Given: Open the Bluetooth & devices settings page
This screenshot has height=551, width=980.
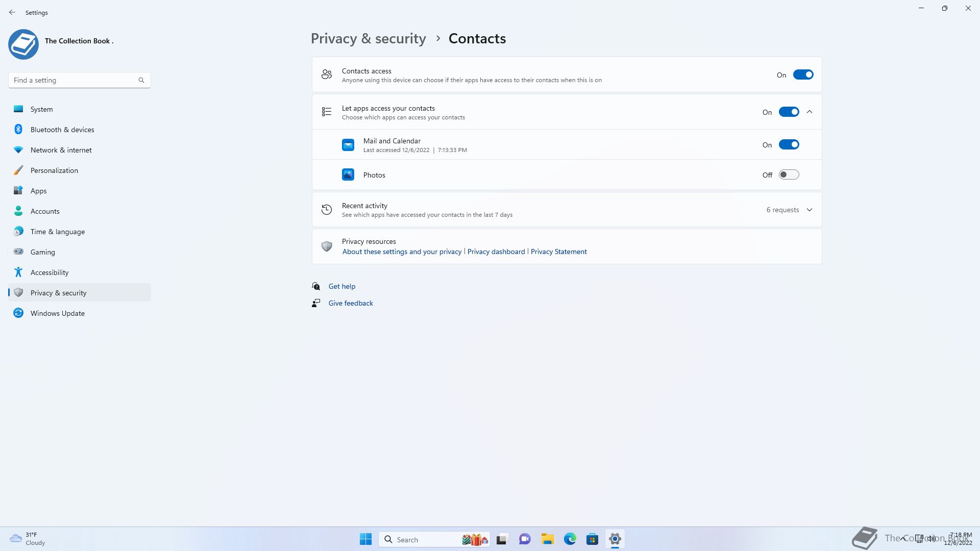Looking at the screenshot, I should (62, 130).
